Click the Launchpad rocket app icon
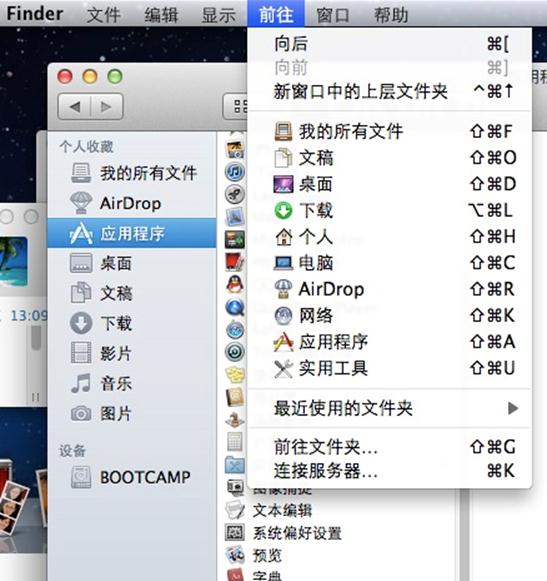The width and height of the screenshot is (547, 581). [235, 194]
